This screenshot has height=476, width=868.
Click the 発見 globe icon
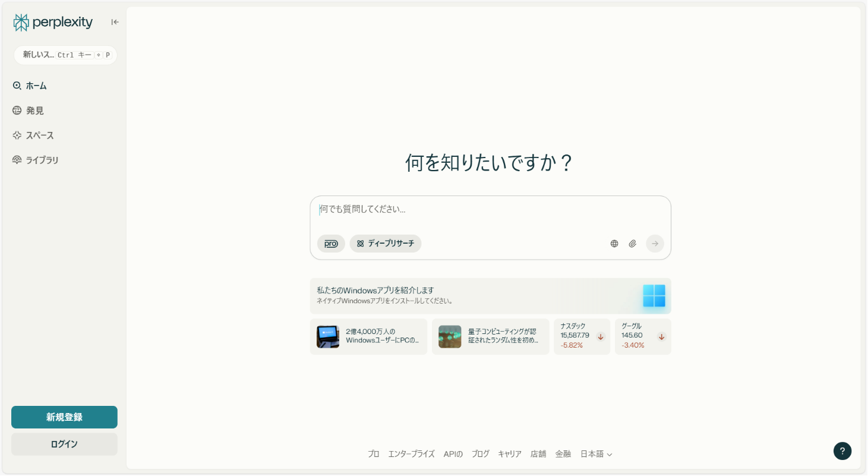tap(17, 111)
